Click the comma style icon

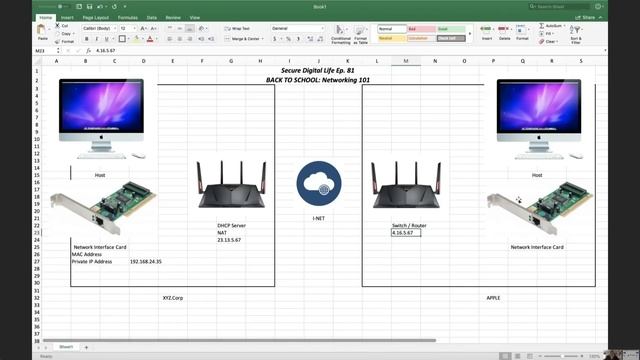[298, 39]
